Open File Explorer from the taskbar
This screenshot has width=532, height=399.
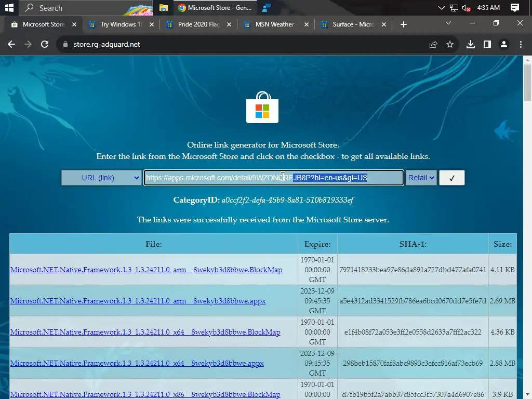click(x=164, y=7)
